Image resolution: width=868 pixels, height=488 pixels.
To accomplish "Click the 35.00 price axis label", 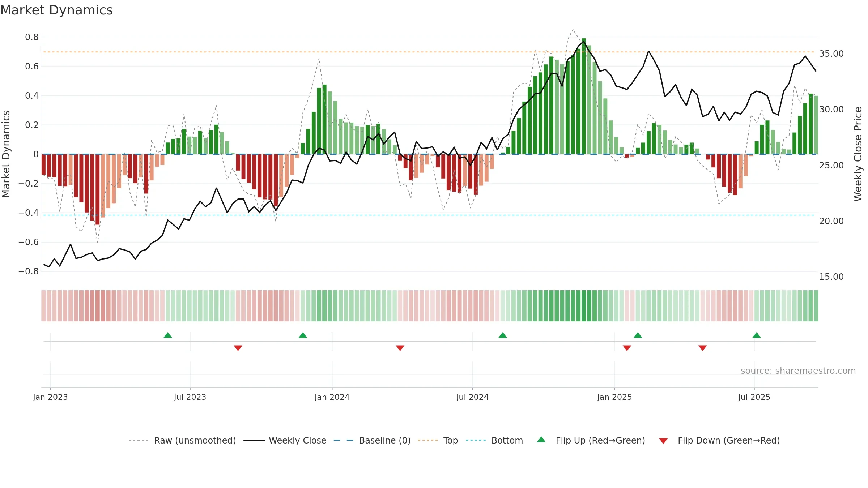I will coord(831,54).
